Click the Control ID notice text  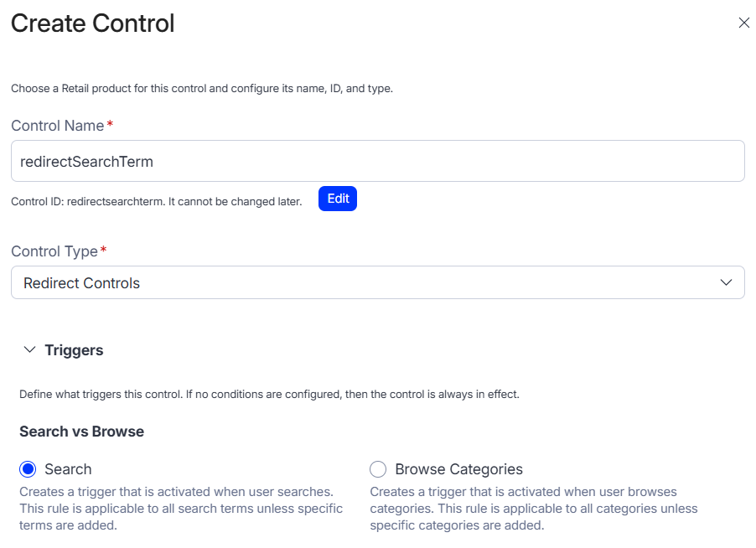(x=156, y=201)
